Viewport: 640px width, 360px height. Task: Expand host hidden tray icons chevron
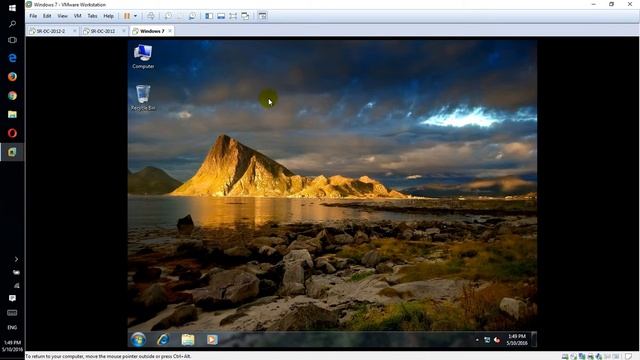point(16,259)
